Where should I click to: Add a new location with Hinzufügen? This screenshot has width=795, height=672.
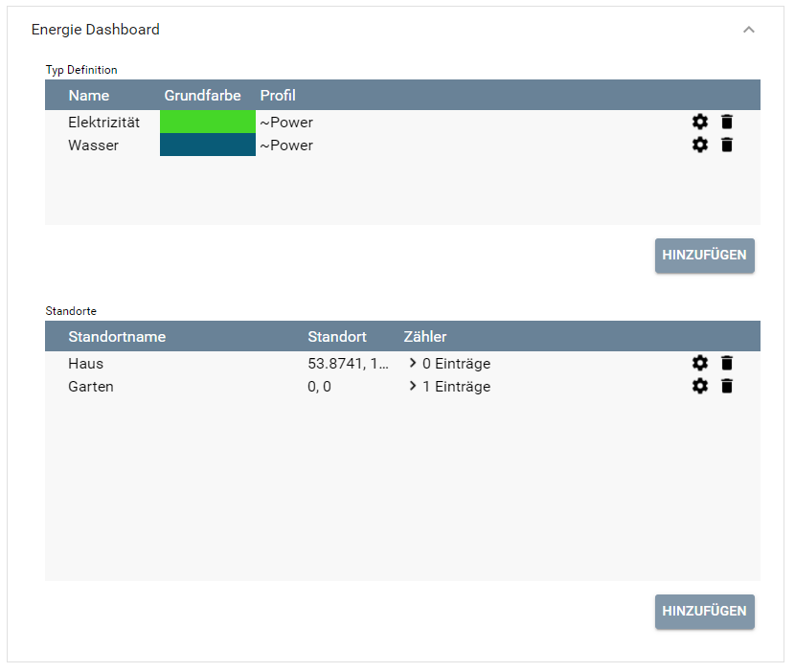click(704, 612)
